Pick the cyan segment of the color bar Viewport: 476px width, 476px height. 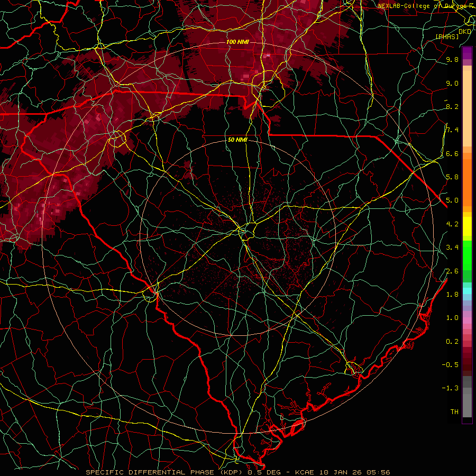click(x=467, y=290)
